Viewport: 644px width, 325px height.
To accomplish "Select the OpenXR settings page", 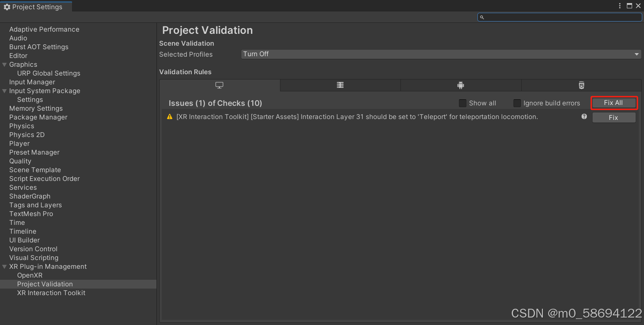I will [x=29, y=275].
